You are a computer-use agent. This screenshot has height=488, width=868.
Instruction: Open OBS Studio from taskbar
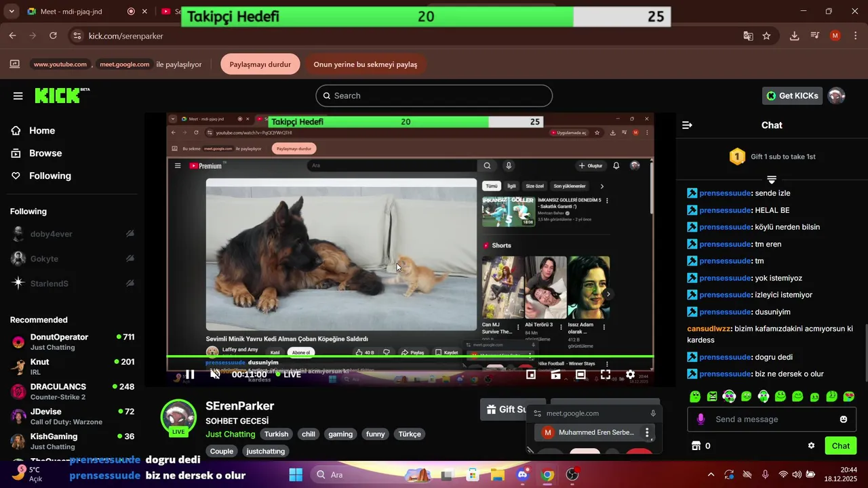coord(572,474)
